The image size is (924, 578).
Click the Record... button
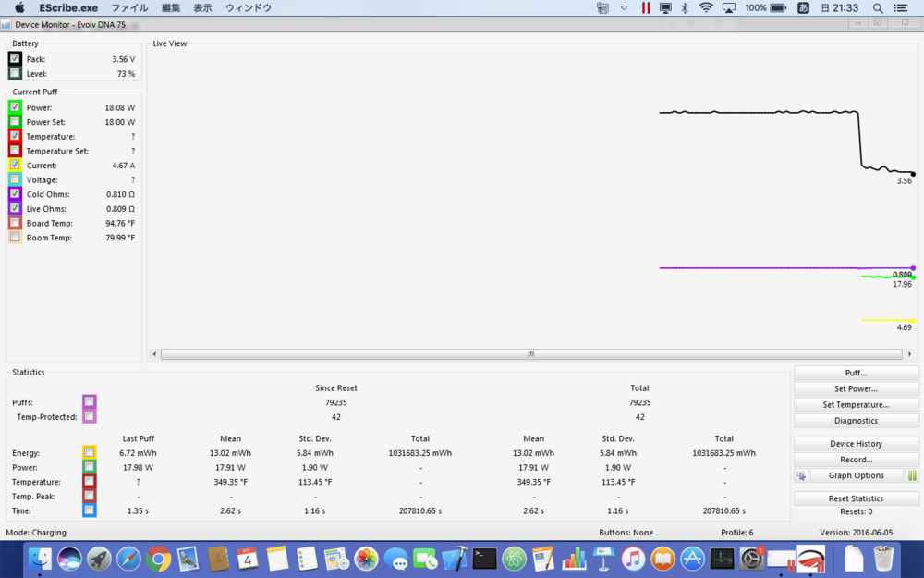pos(857,460)
